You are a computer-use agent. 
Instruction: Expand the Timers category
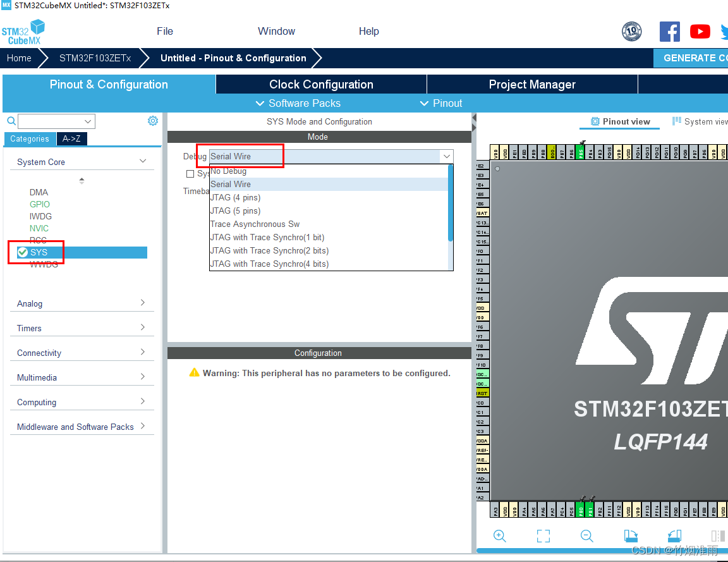pos(143,327)
